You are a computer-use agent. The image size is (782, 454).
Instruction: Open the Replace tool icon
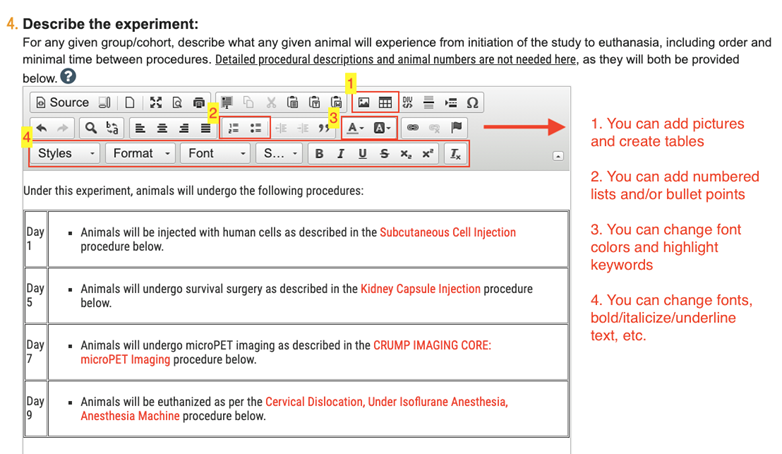[x=112, y=128]
